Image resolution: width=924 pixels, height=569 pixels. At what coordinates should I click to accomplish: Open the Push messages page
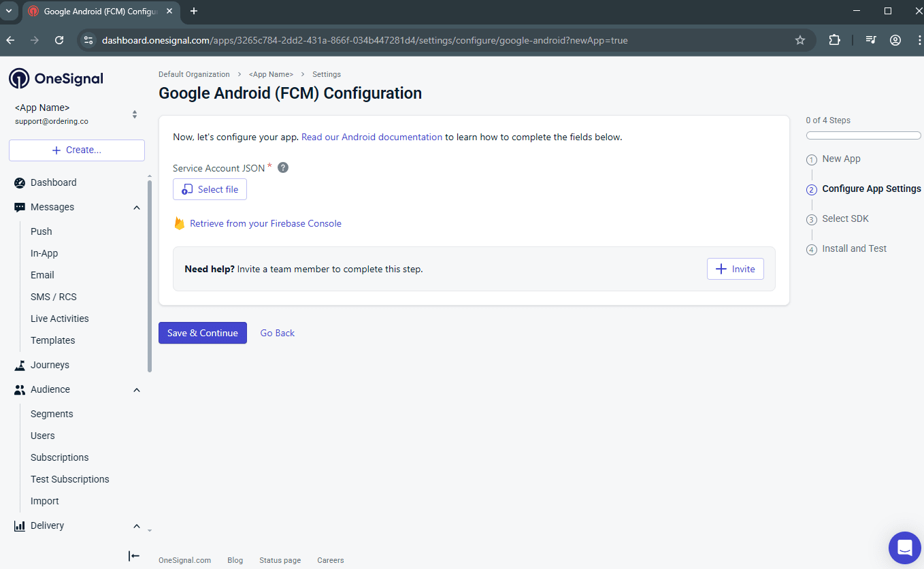point(42,231)
